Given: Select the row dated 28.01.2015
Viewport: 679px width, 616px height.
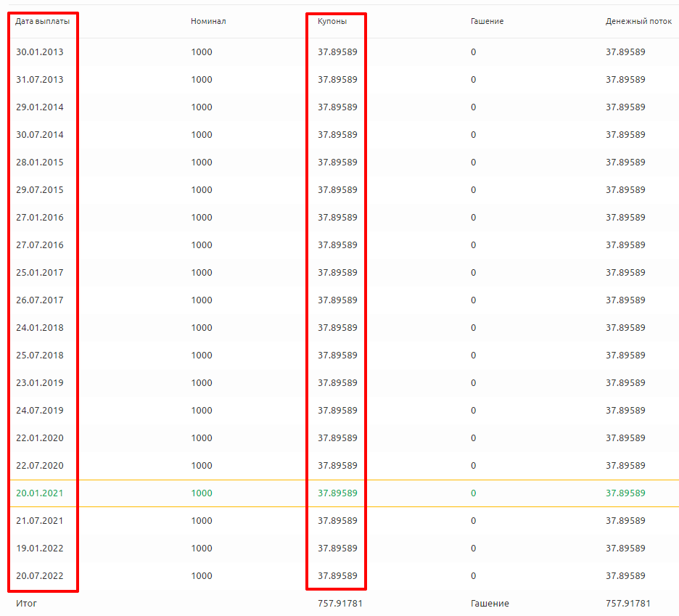Looking at the screenshot, I should 40,163.
